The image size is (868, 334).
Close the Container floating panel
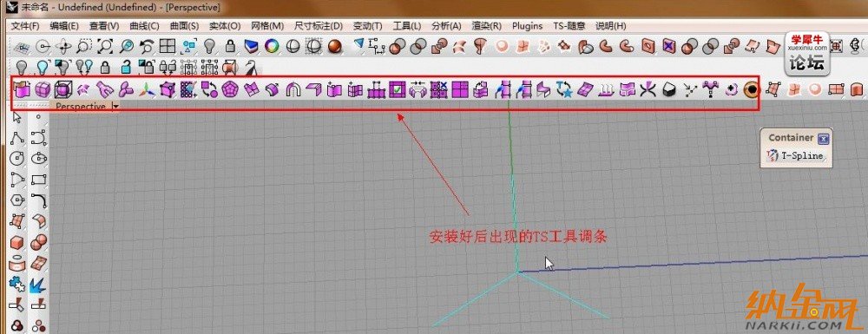[823, 138]
